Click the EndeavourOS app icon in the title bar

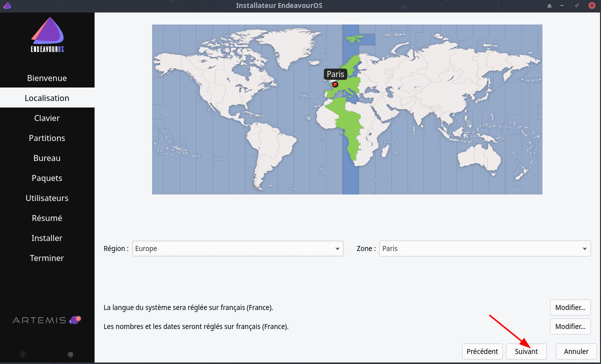(7, 5)
